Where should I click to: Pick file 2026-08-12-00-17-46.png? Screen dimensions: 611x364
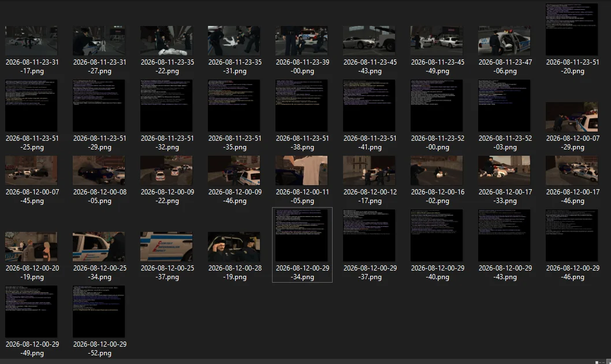point(572,171)
